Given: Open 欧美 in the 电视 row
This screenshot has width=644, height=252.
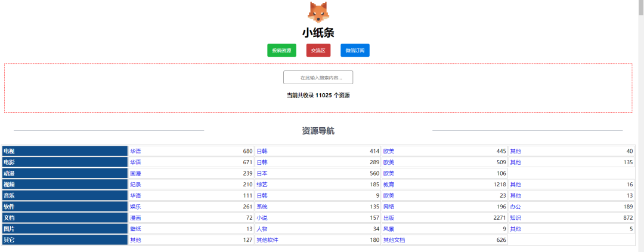Looking at the screenshot, I should tap(389, 151).
